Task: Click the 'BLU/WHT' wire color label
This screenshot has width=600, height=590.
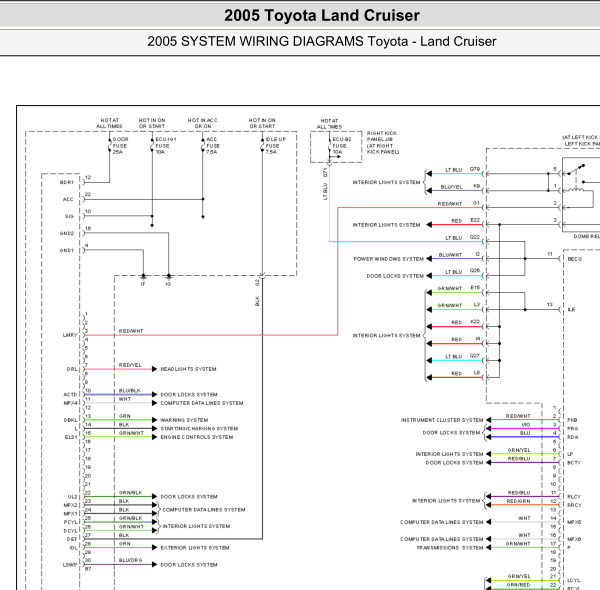Action: 450,255
